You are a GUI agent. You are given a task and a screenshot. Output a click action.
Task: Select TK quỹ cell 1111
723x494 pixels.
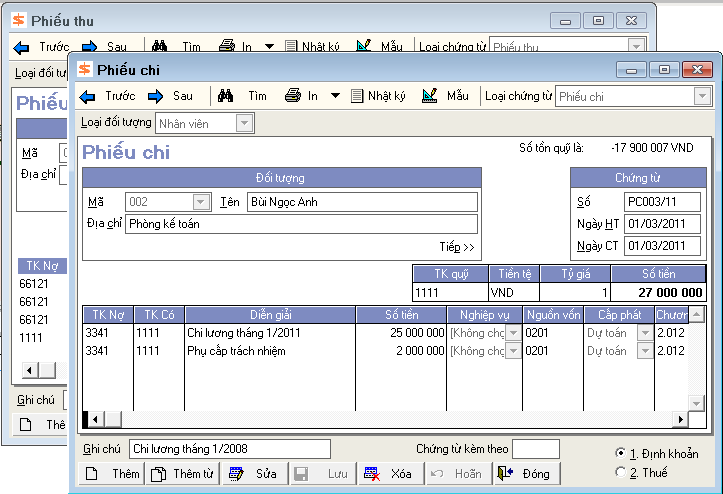tap(450, 292)
